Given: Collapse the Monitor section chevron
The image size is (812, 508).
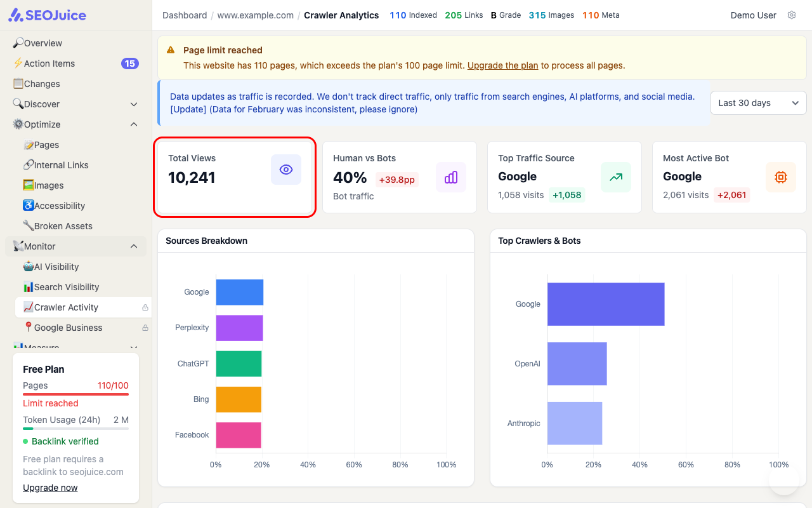Looking at the screenshot, I should (134, 246).
